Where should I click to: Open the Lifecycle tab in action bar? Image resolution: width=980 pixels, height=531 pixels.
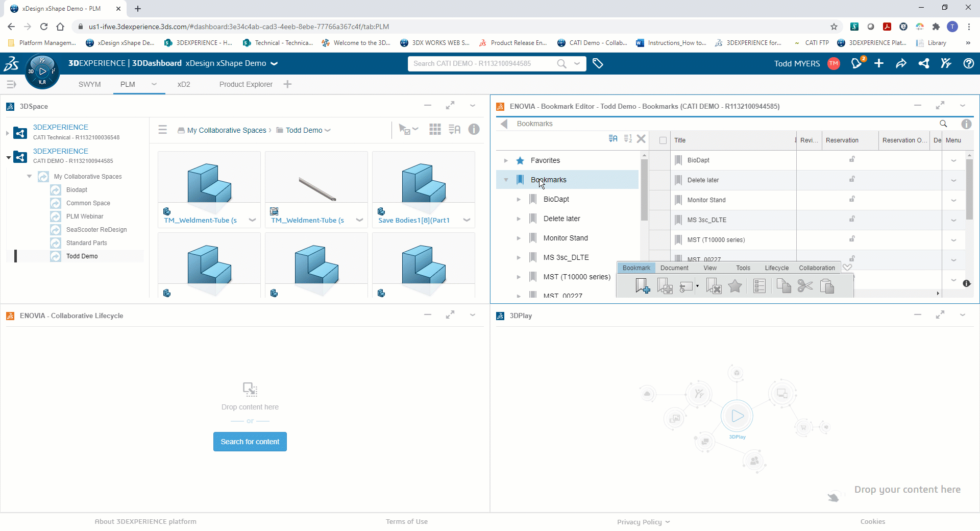coord(776,268)
